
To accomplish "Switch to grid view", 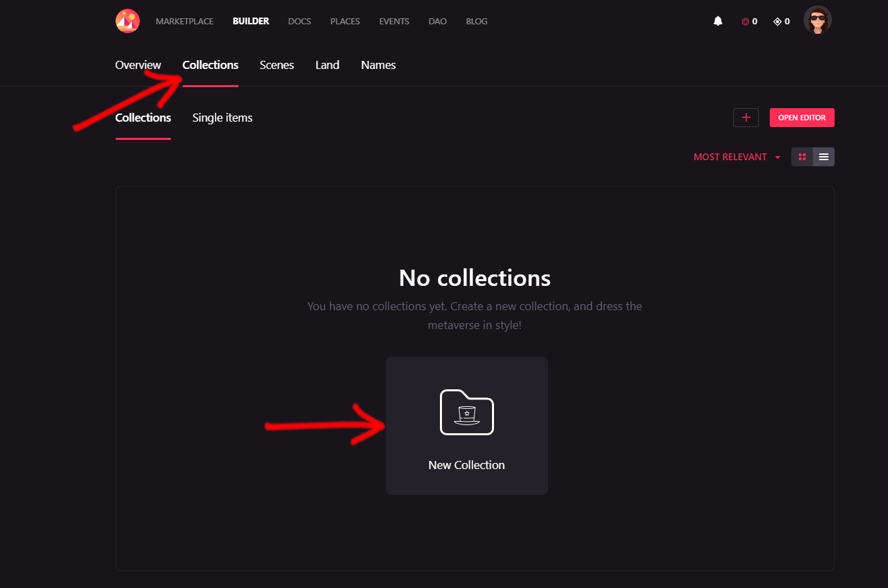I will [802, 157].
